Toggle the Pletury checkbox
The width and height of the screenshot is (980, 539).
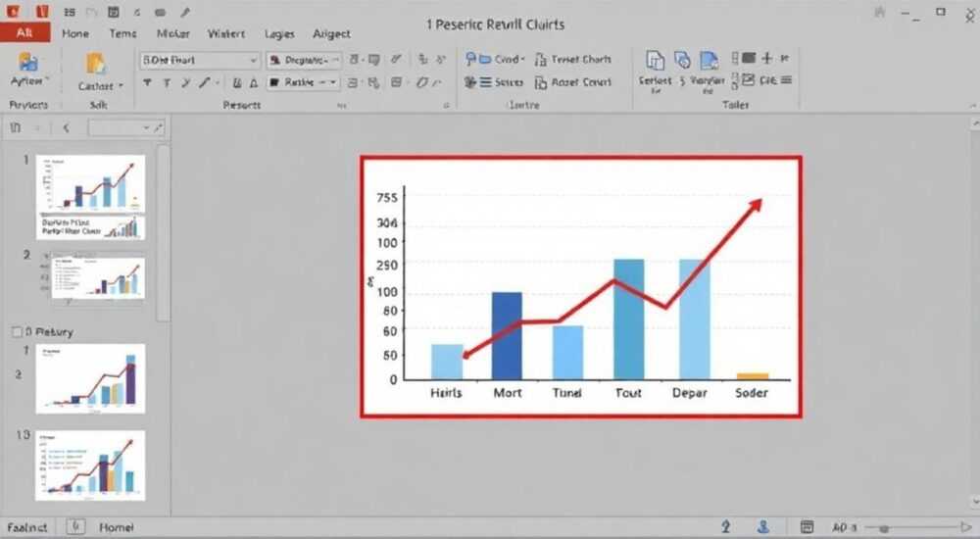pyautogui.click(x=17, y=331)
